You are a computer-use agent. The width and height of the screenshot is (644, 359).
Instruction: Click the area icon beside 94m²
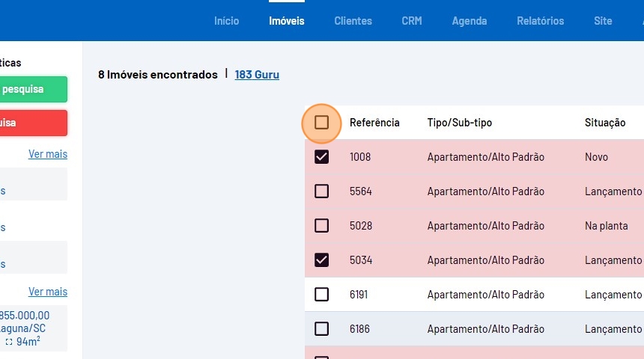9,342
